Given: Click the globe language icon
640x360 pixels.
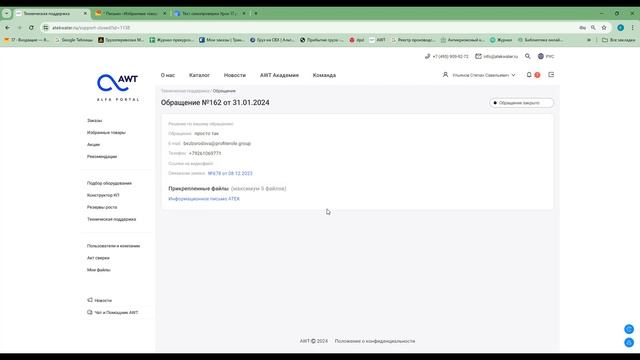Looking at the screenshot, I should (x=541, y=56).
